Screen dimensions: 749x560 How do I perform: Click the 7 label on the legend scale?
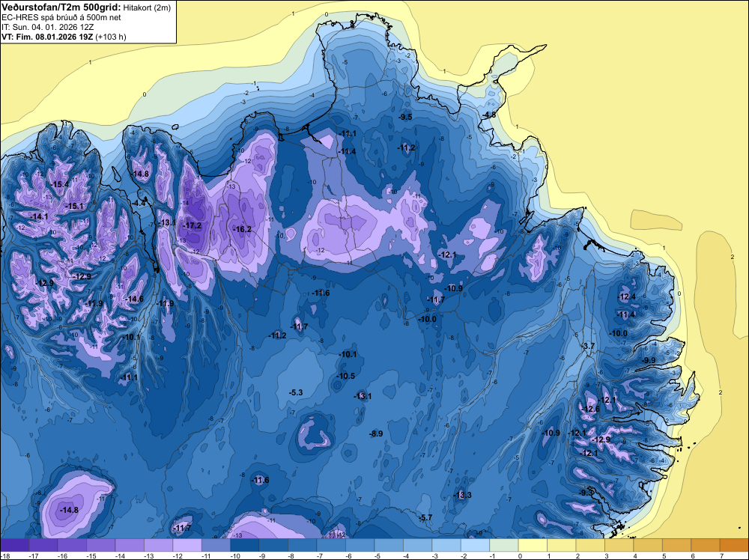click(721, 556)
